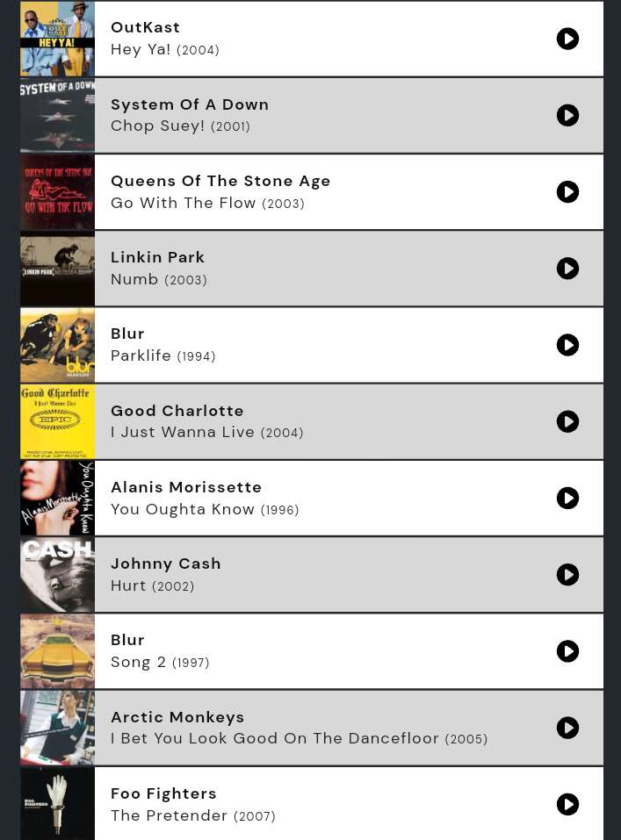The image size is (621, 840).
Task: Play Blur Parklife
Action: [567, 345]
